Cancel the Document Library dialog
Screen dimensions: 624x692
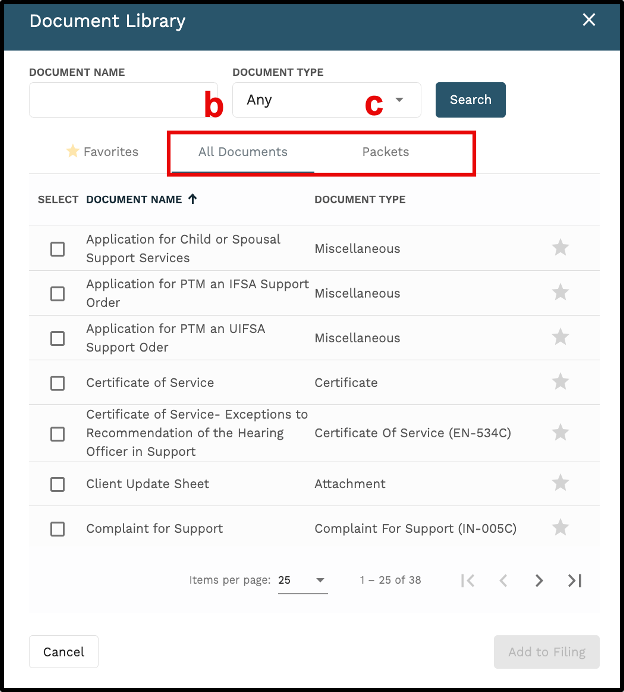(x=64, y=651)
